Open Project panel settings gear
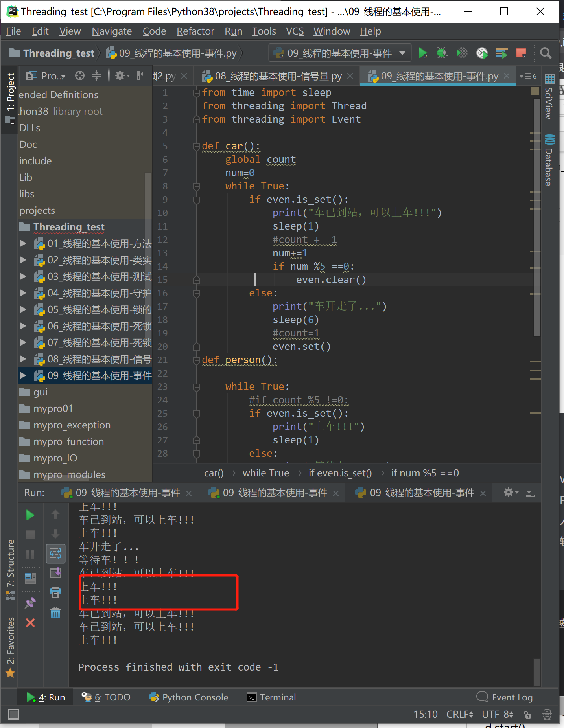 click(x=122, y=75)
